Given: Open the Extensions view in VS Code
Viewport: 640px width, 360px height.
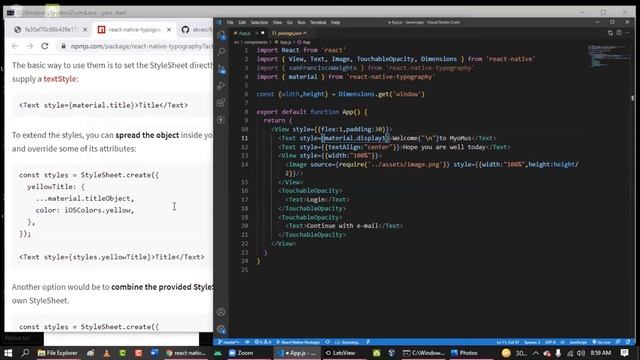Looking at the screenshot, I should tap(221, 102).
